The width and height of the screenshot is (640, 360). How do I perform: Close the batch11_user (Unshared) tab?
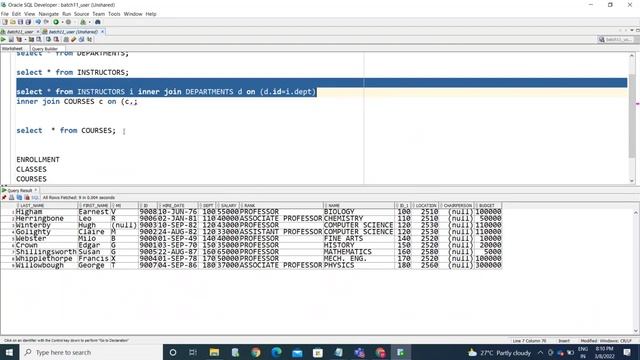pos(102,31)
